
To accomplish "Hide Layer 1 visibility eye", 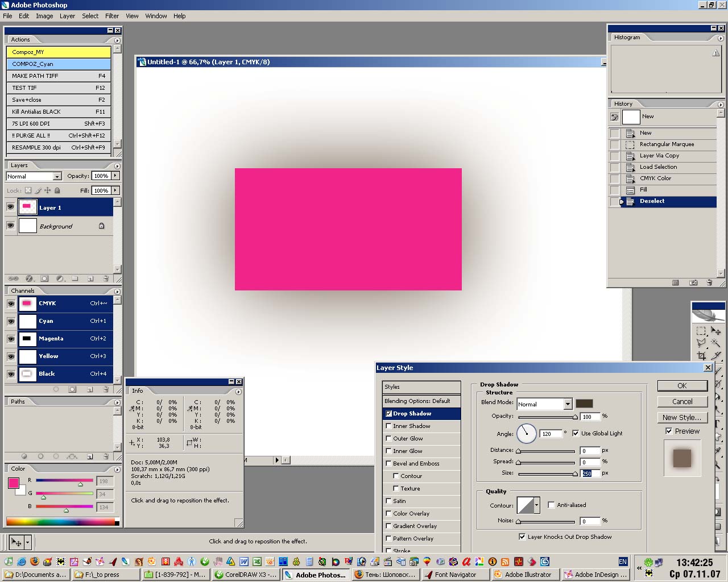I will (x=10, y=207).
